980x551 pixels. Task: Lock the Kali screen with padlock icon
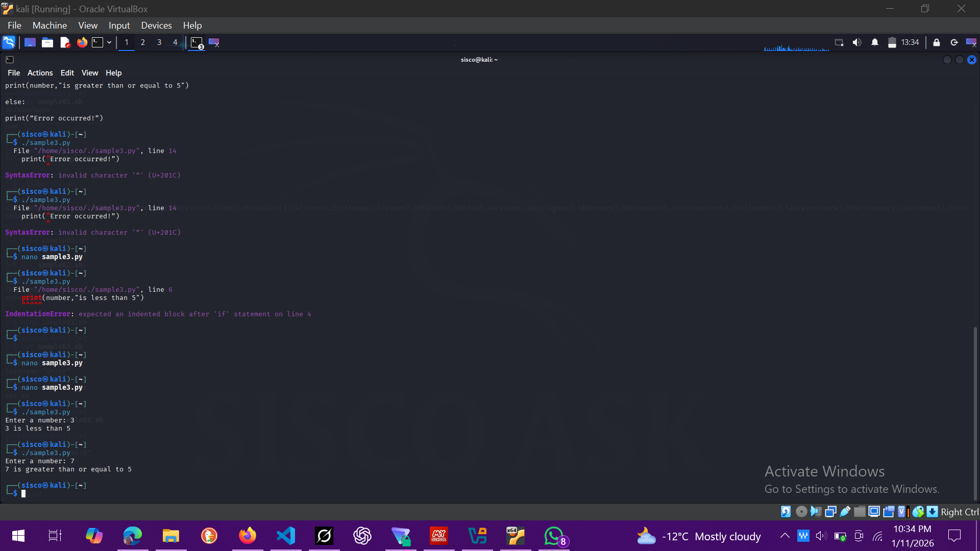point(937,42)
